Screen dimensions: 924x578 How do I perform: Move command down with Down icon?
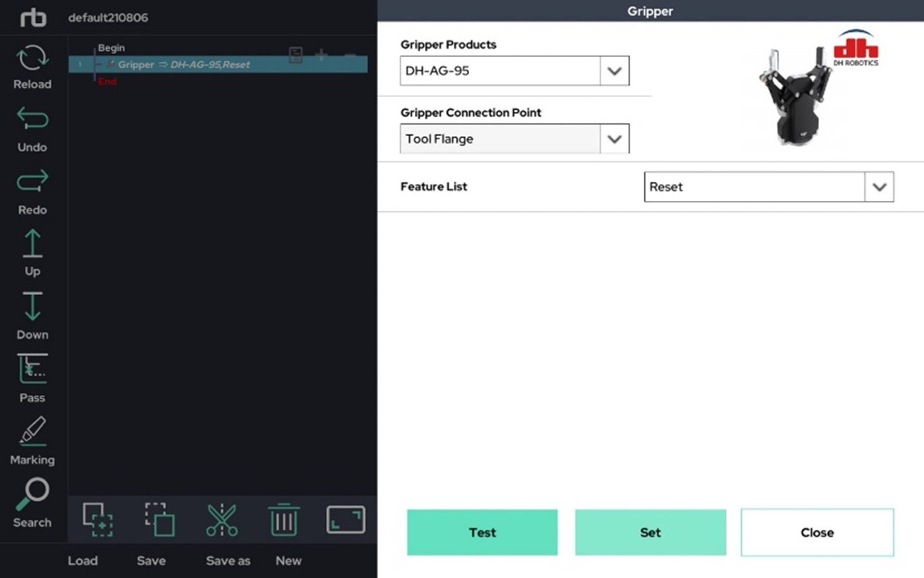tap(32, 306)
